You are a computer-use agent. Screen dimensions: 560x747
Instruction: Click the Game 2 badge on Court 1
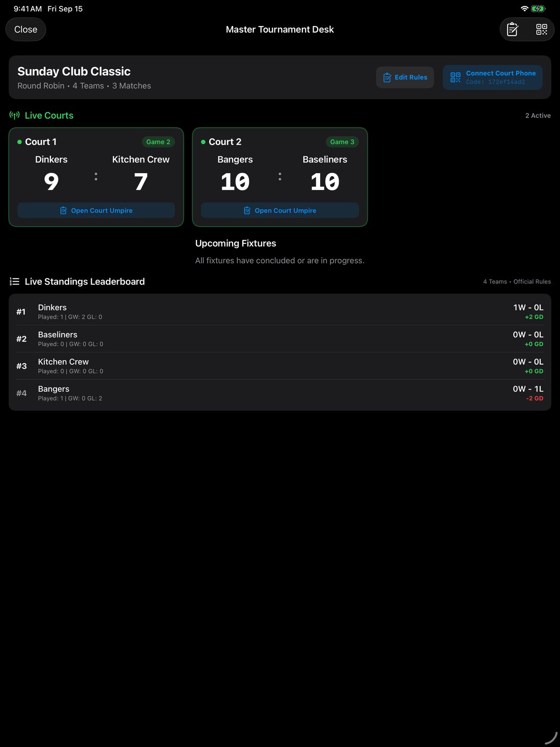(x=158, y=142)
